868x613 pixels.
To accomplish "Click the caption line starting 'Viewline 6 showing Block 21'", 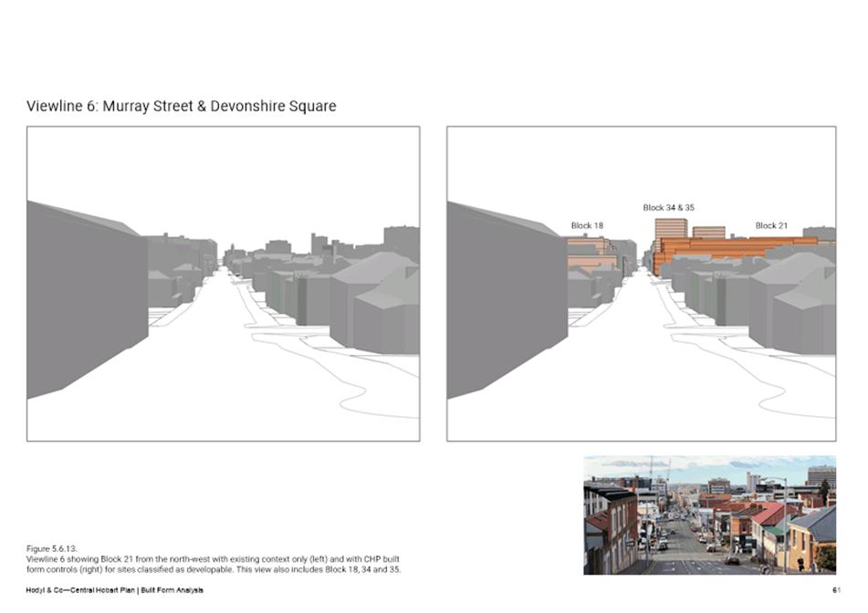I will click(x=213, y=559).
